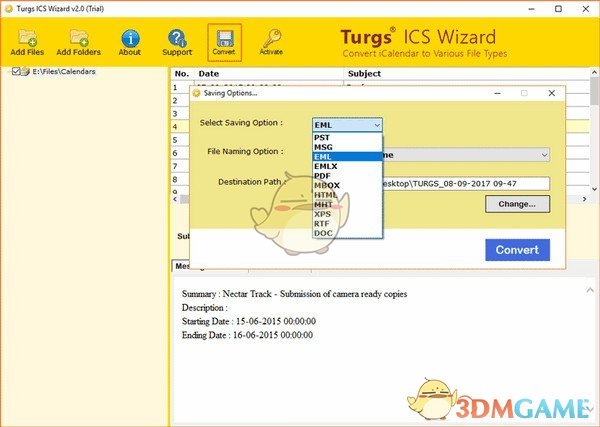600x427 pixels.
Task: Click the table's vertical scroll down arrow
Action: click(594, 189)
